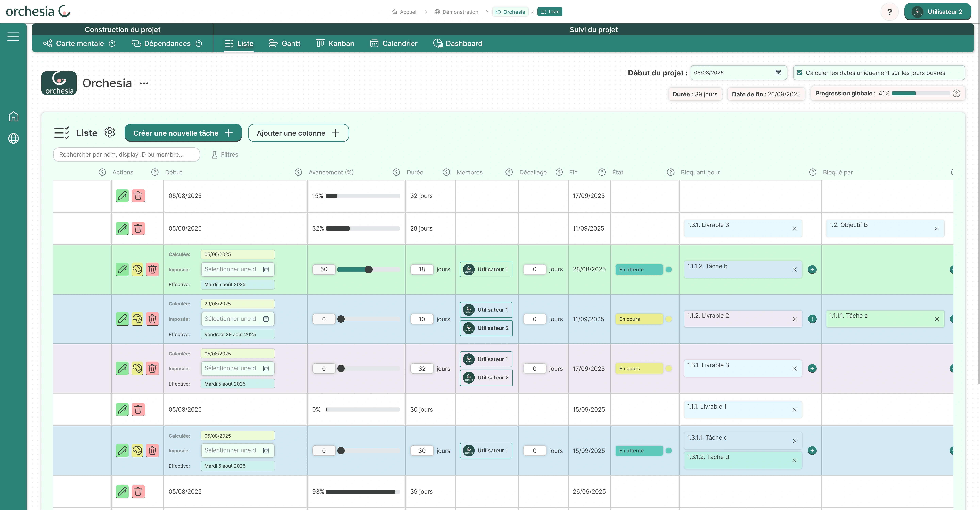The image size is (980, 510).
Task: Switch to the Gantt view
Action: click(285, 43)
